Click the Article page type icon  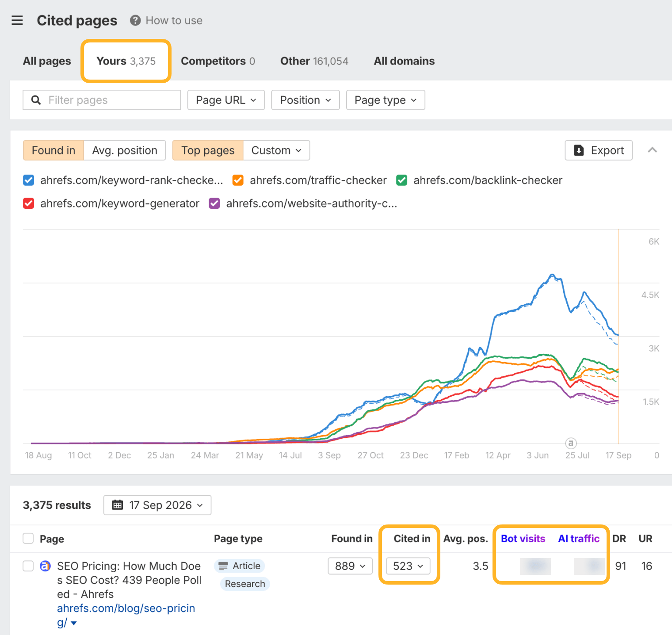coord(223,566)
